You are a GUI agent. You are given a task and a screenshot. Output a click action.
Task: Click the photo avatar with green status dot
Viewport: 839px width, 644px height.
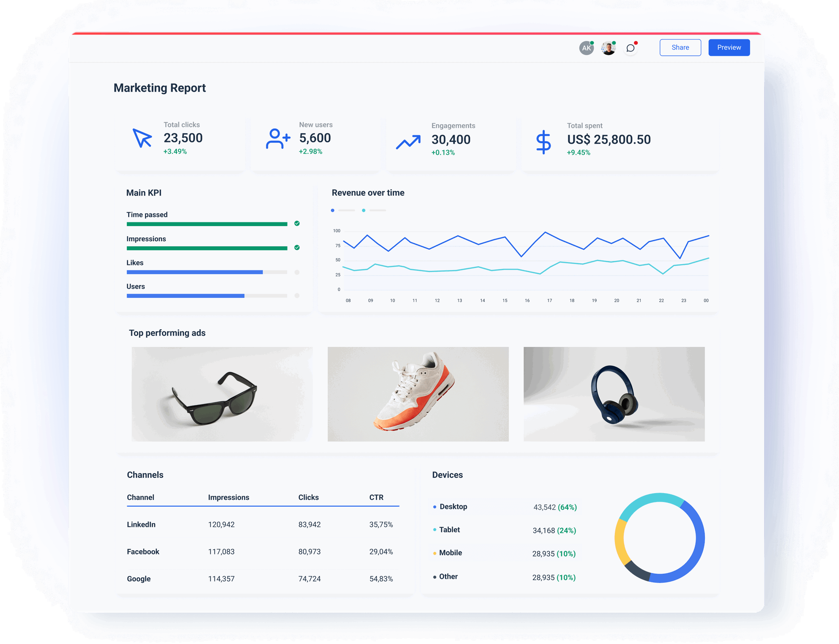click(608, 47)
